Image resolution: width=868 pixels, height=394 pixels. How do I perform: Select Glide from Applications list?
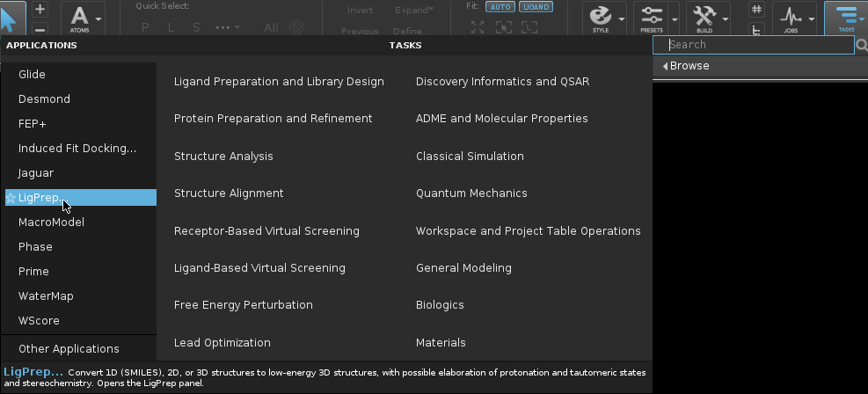pos(32,75)
